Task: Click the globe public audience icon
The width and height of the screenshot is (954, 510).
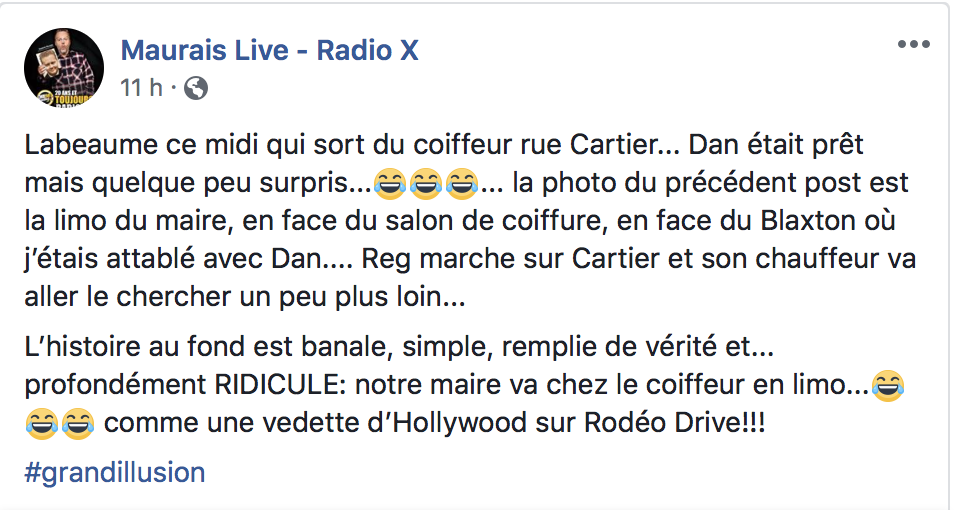Action: pyautogui.click(x=196, y=88)
